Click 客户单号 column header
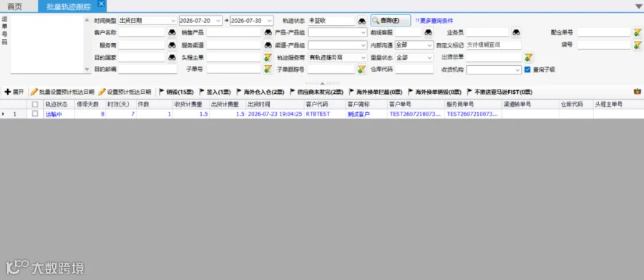644x280 pixels. coord(416,105)
